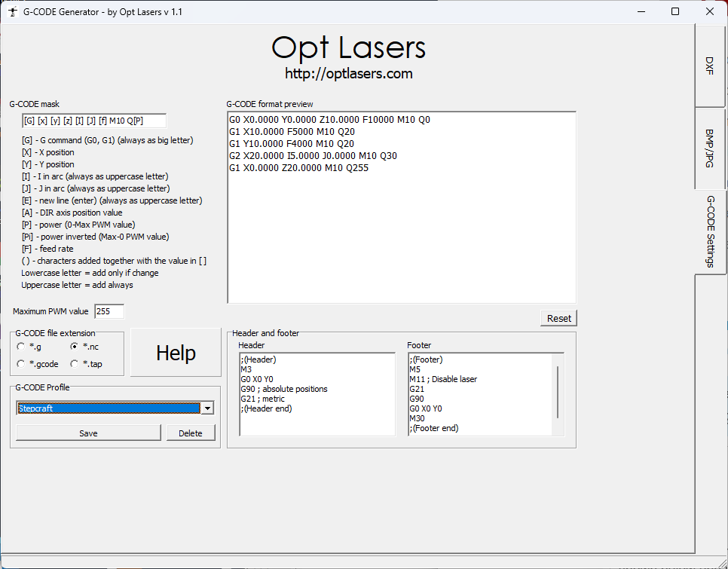
Task: Save the current G-CODE profile
Action: [88, 433]
